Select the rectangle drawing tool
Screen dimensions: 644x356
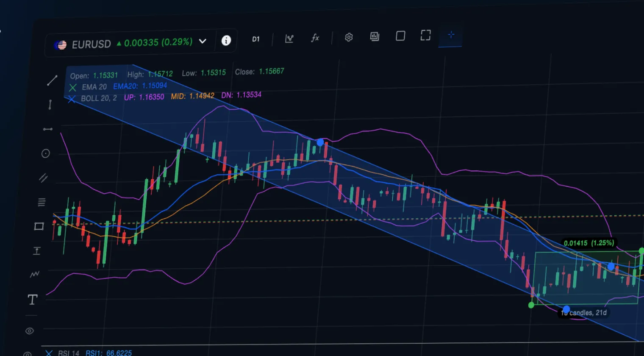(39, 226)
